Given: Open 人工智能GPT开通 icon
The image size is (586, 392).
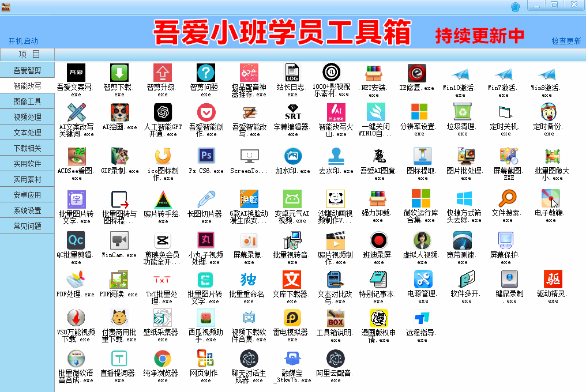Looking at the screenshot, I should 163,112.
